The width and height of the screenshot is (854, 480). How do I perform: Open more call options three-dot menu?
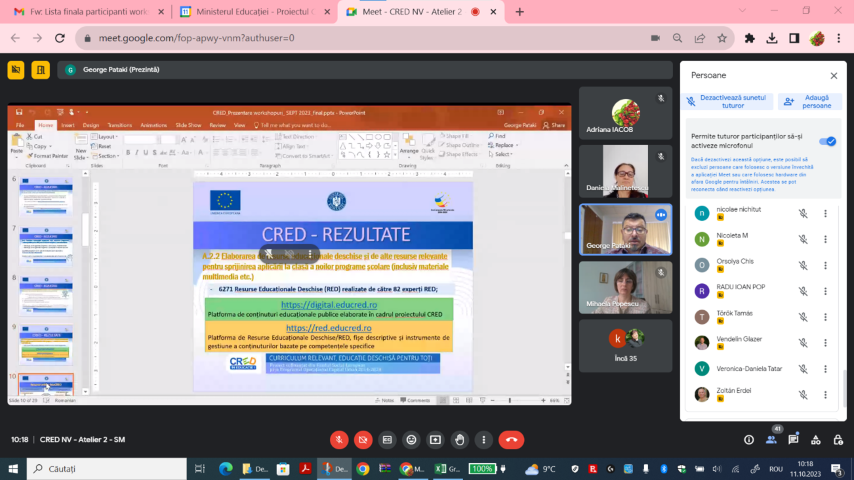click(483, 439)
